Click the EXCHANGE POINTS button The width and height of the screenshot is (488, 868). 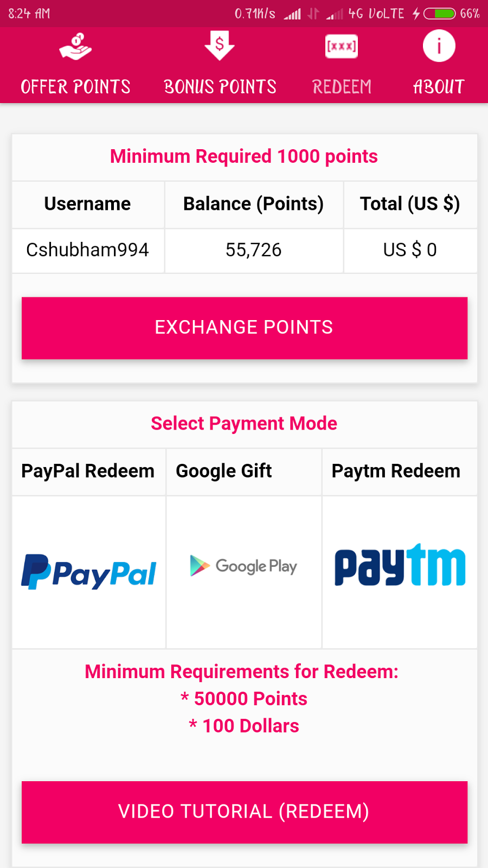click(x=245, y=328)
